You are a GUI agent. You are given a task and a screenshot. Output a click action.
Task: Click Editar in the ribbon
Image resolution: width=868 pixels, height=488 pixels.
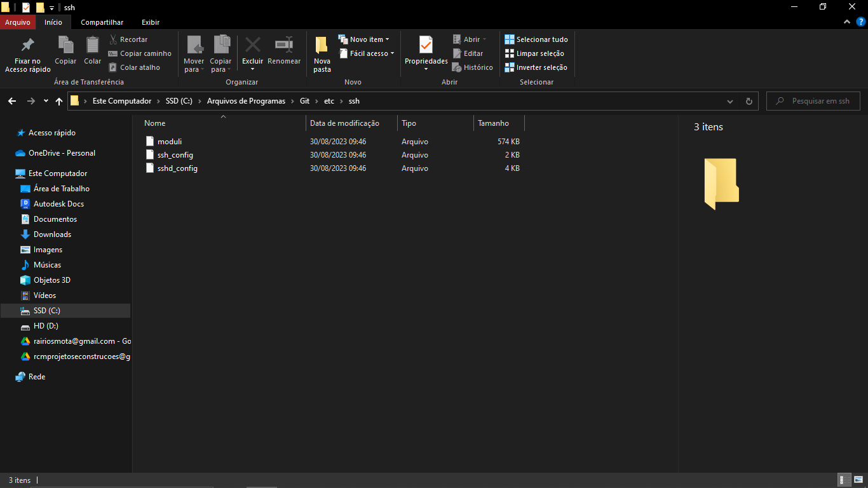click(468, 53)
